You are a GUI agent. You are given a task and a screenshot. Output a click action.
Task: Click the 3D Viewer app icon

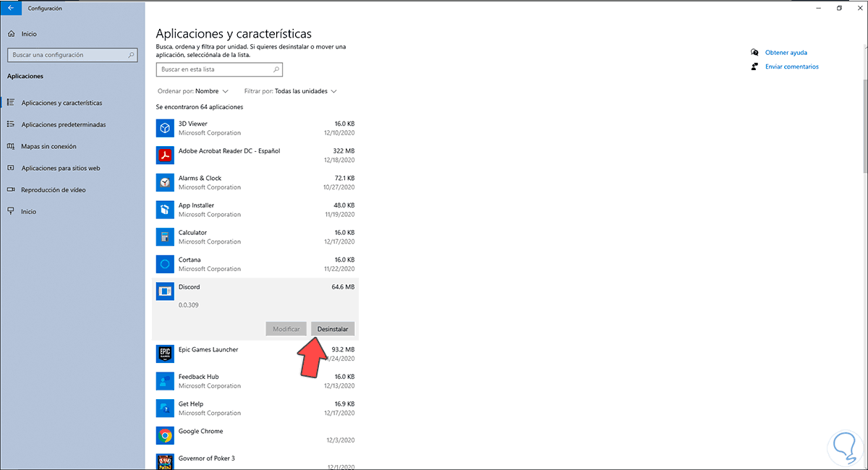165,128
